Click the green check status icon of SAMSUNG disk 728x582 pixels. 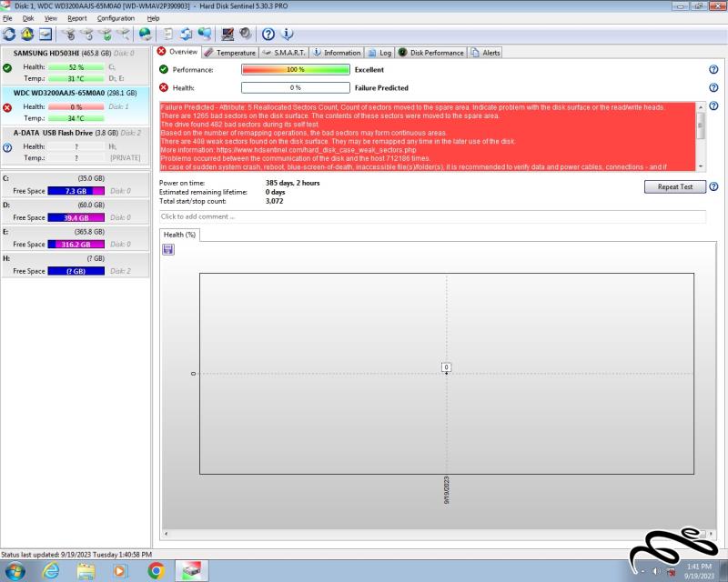coord(7,68)
